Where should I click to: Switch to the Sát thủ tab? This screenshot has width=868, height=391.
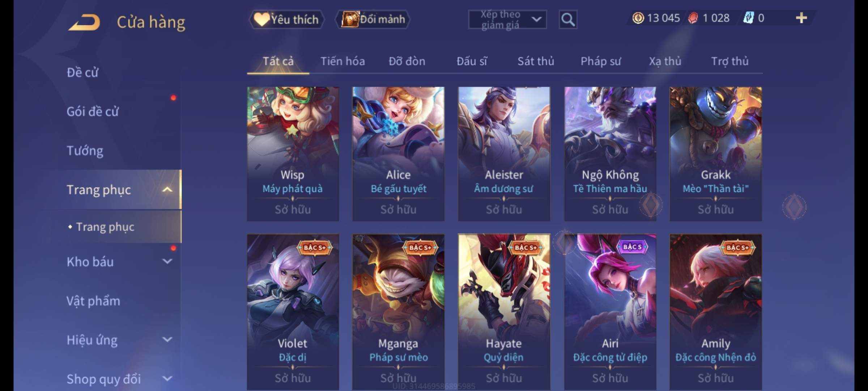(536, 61)
